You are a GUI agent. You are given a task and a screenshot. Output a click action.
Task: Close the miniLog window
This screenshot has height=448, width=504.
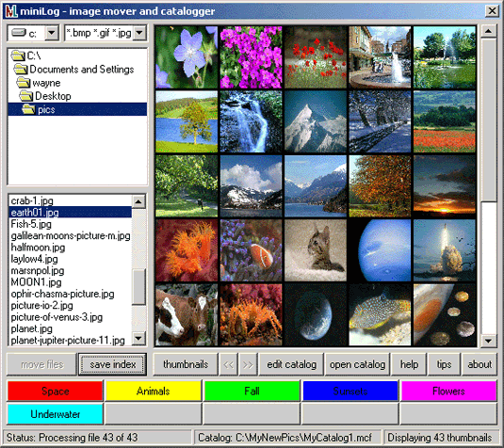tap(492, 11)
